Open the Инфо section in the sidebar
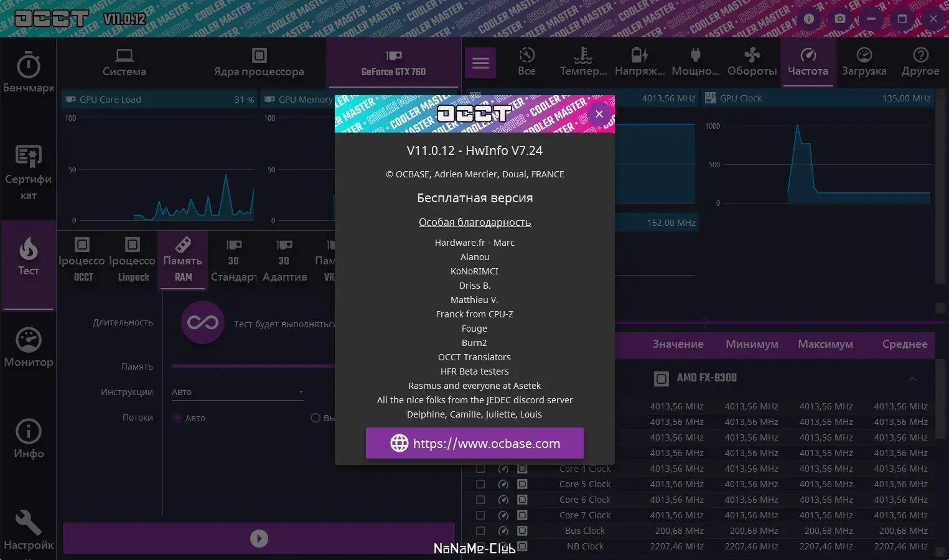Screen dimensions: 949x560 28,439
